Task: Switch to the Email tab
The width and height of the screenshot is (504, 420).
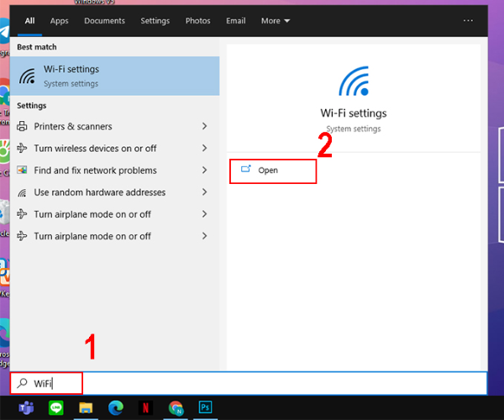Action: pos(235,21)
